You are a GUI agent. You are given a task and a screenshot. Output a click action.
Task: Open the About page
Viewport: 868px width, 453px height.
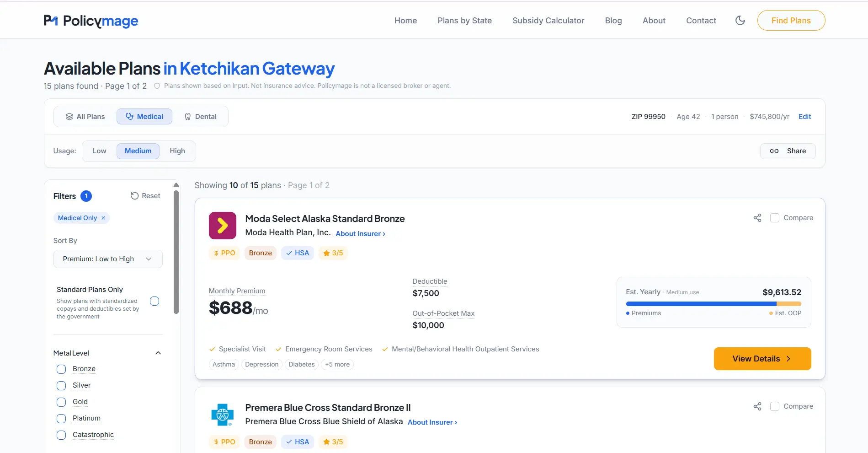(654, 21)
